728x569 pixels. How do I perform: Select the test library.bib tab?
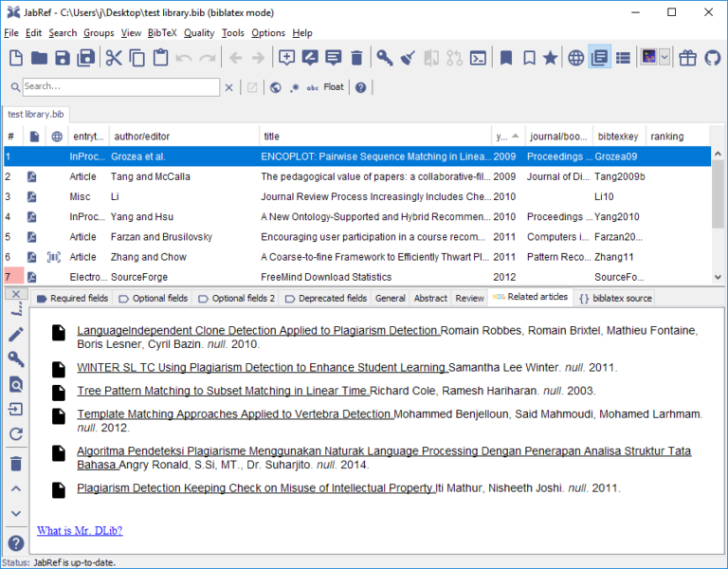(x=36, y=114)
